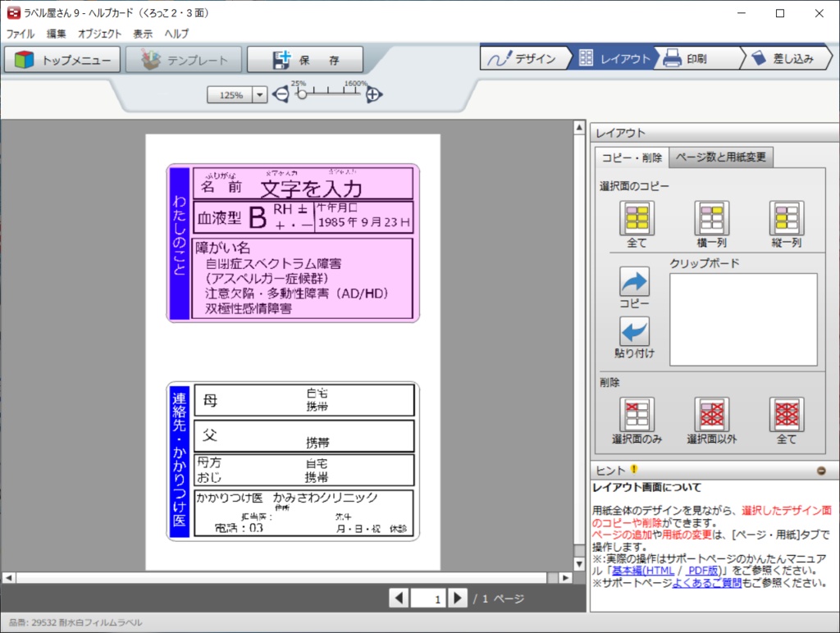Delete 全て faces icon

(787, 414)
